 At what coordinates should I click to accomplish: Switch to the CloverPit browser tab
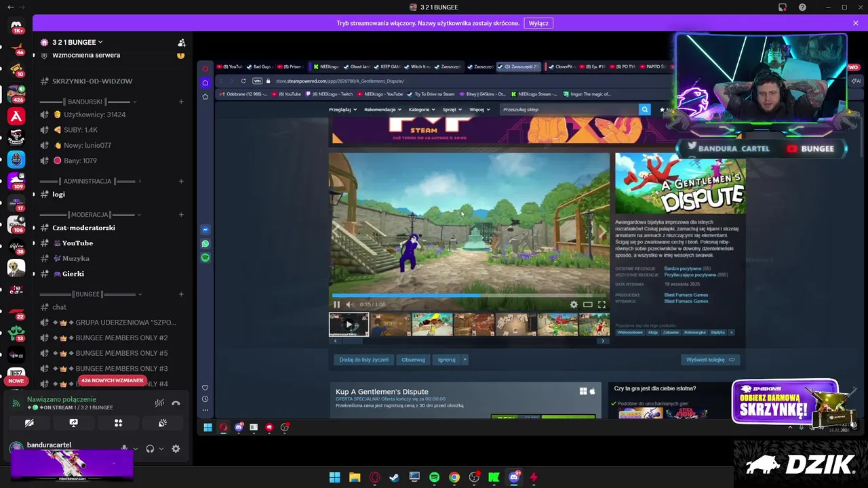pyautogui.click(x=564, y=66)
